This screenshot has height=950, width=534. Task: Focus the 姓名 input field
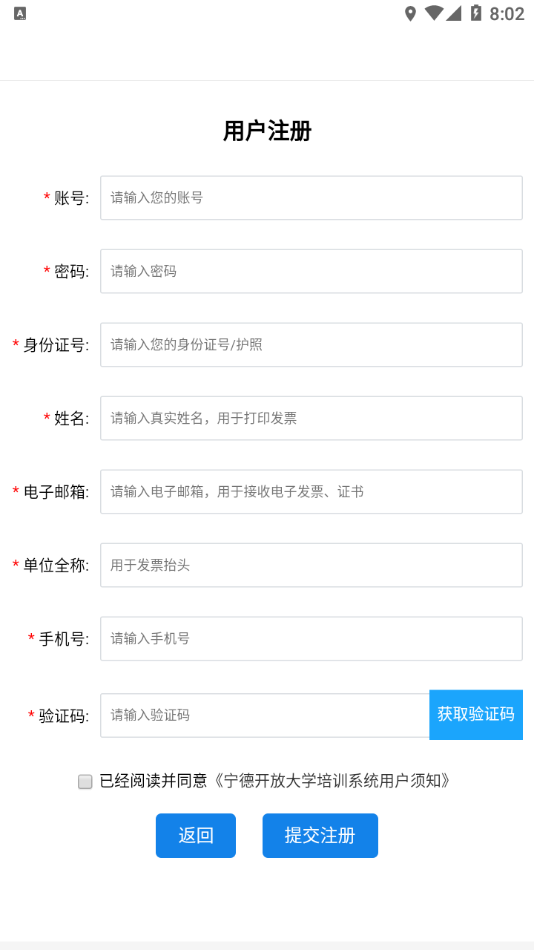[312, 418]
